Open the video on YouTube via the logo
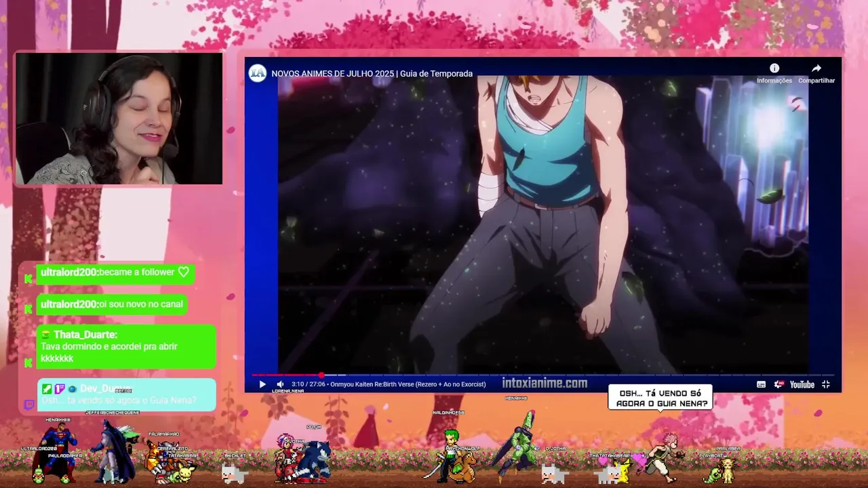The width and height of the screenshot is (868, 488). pos(802,384)
